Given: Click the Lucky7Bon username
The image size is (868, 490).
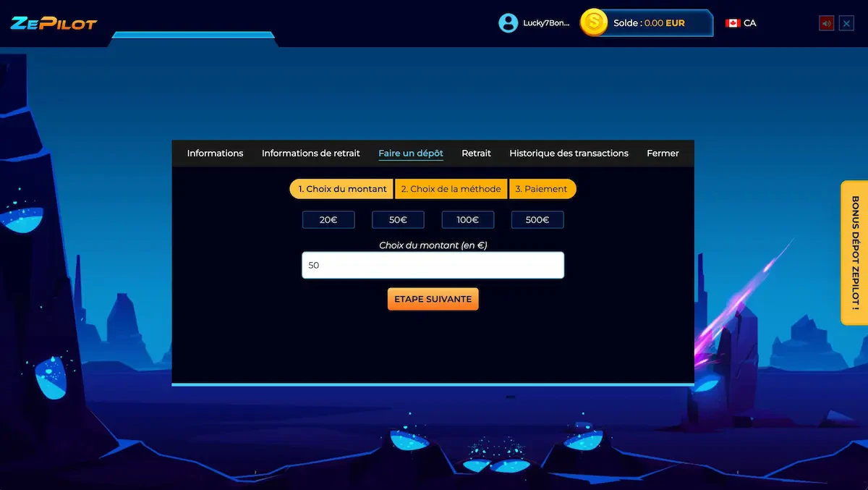Looking at the screenshot, I should (x=546, y=23).
